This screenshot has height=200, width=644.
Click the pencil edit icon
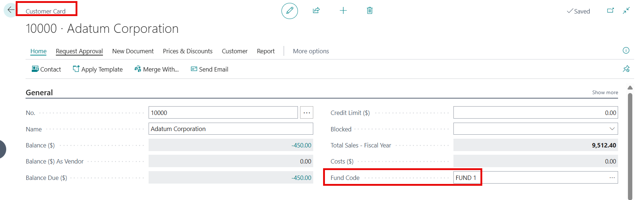click(x=290, y=11)
